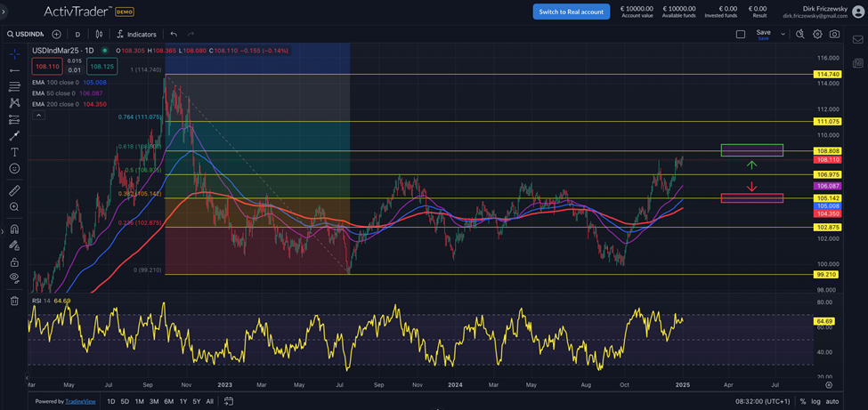This screenshot has height=410, width=868.
Task: Select the text annotation tool
Action: coord(14,152)
